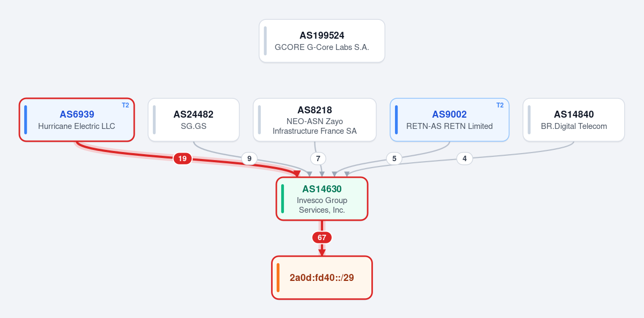The height and width of the screenshot is (318, 644).
Task: Click the 4 edge count badge
Action: [465, 158]
